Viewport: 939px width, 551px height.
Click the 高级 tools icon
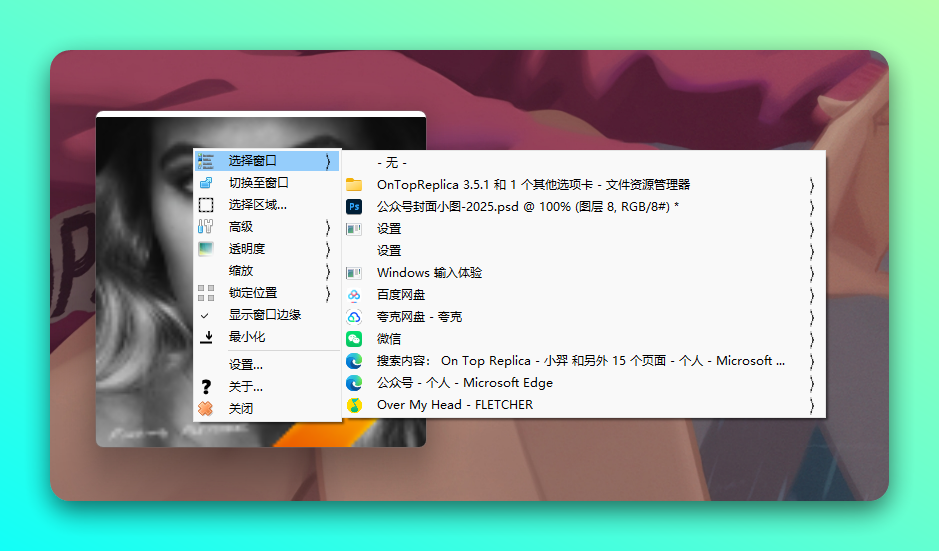click(x=205, y=226)
